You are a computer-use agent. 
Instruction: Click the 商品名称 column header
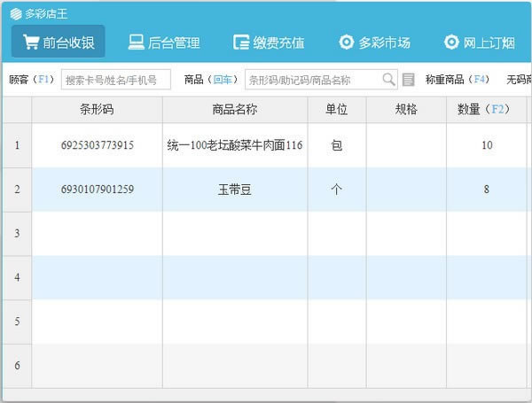pyautogui.click(x=235, y=110)
